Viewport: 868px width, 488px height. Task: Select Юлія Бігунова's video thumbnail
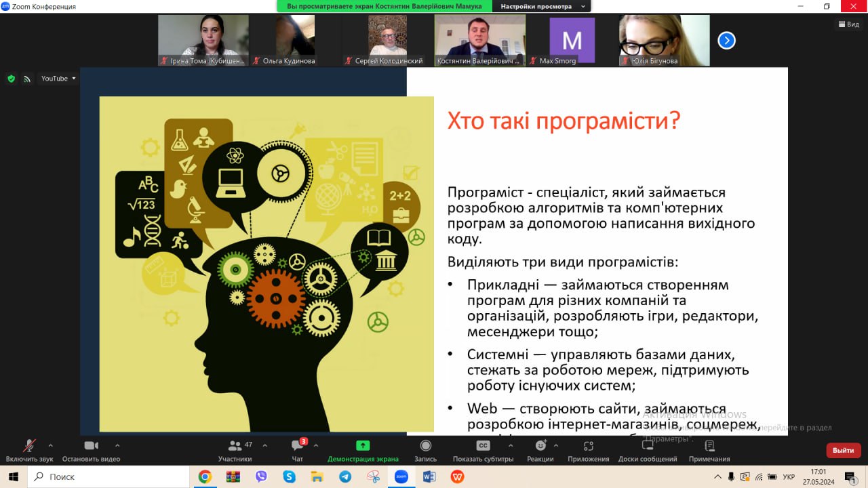(664, 40)
